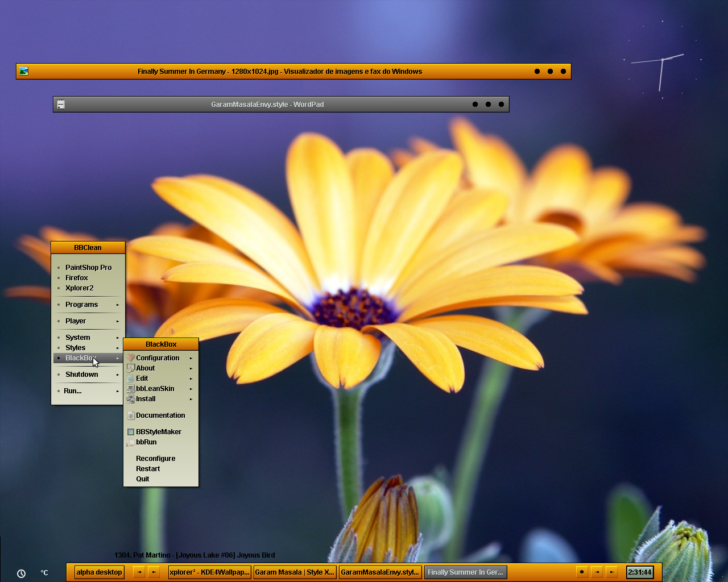Collapse the highlighted BlackBox entry in BBClean menu

click(x=88, y=358)
